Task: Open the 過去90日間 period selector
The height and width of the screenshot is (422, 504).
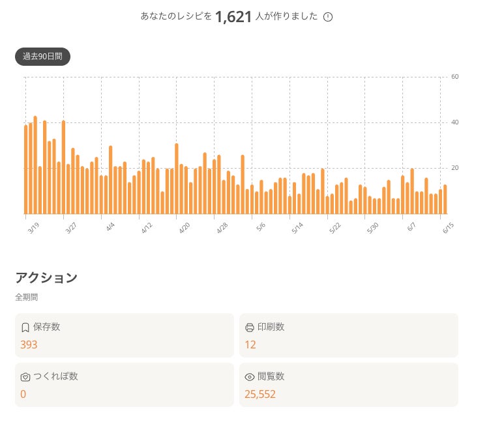Action: [x=42, y=57]
